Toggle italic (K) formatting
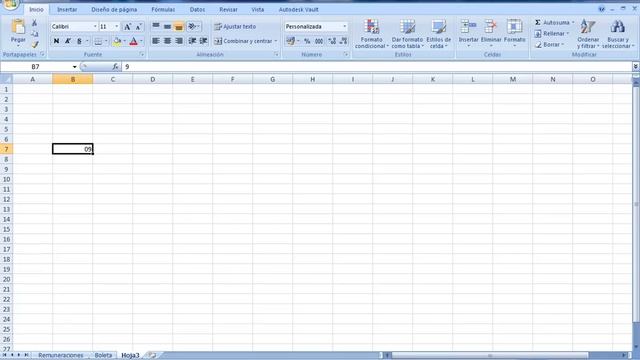The width and height of the screenshot is (640, 360). point(68,41)
